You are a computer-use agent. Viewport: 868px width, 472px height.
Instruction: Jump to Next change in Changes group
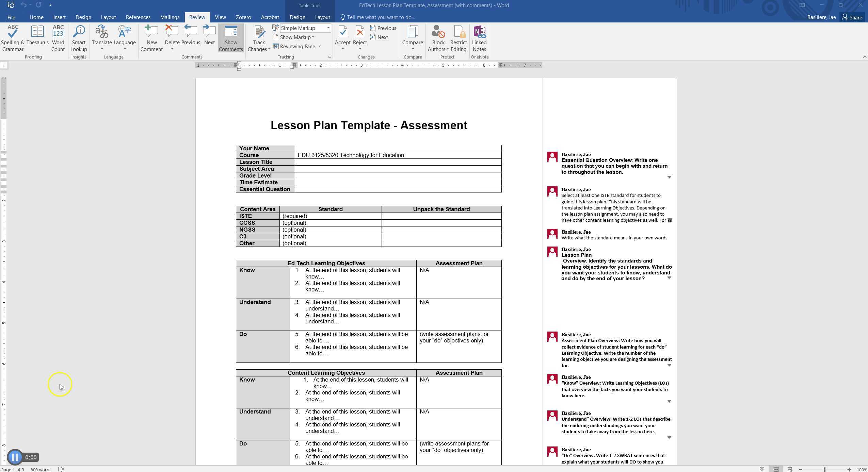point(379,37)
